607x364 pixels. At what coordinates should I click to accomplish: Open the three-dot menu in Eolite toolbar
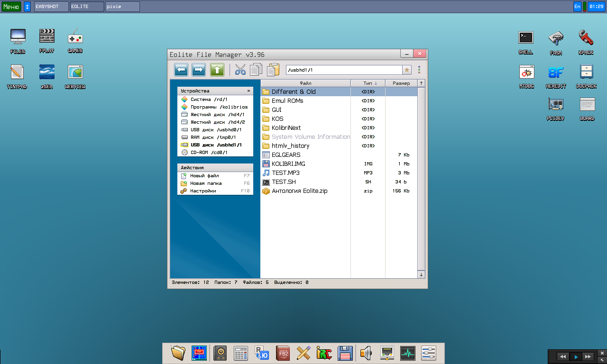(x=418, y=69)
